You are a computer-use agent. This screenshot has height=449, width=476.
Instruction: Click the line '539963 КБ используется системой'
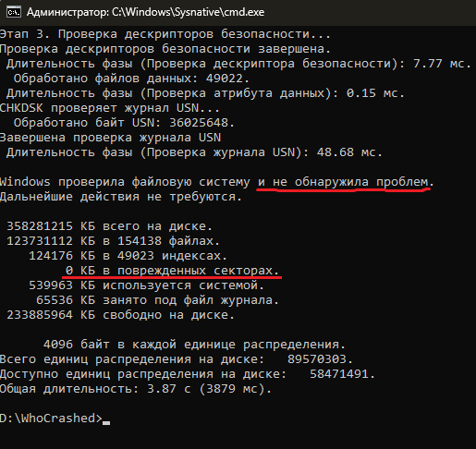point(146,285)
